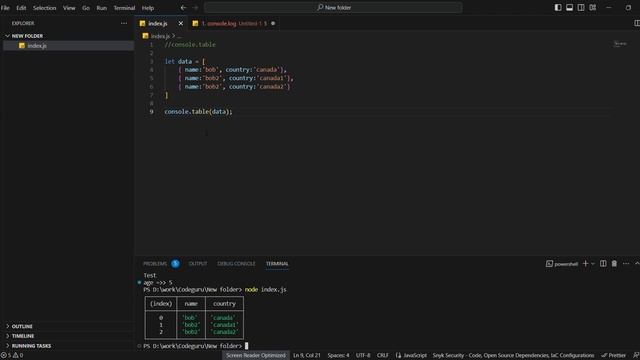Screen dimensions: 640x360
Task: Maximize the panel with the chevron
Action: [637, 264]
